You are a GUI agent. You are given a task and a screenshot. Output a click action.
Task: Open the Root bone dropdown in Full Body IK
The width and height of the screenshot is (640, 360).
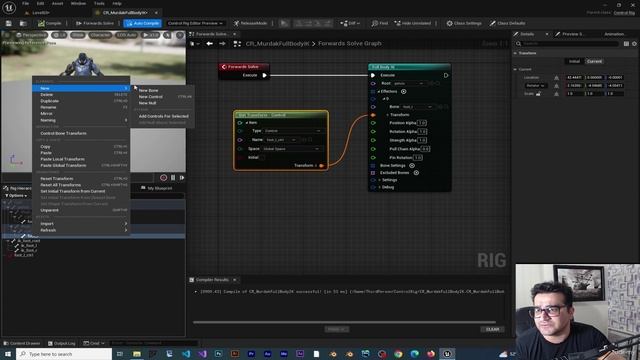[x=409, y=83]
